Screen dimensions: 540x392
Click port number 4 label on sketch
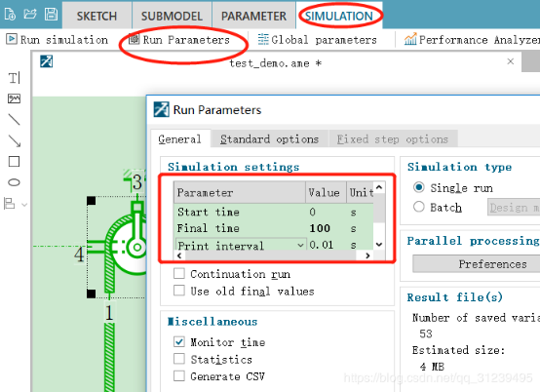[x=79, y=255]
